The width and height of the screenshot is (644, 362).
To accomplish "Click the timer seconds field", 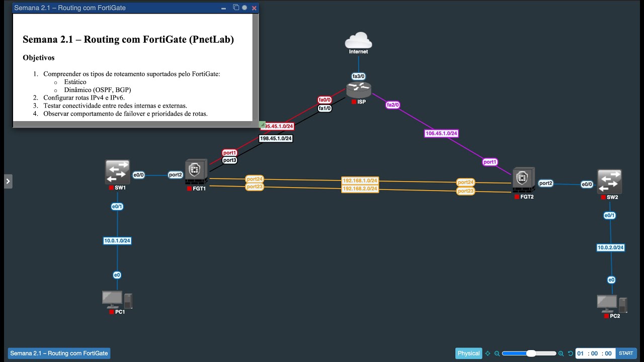I will tap(608, 353).
